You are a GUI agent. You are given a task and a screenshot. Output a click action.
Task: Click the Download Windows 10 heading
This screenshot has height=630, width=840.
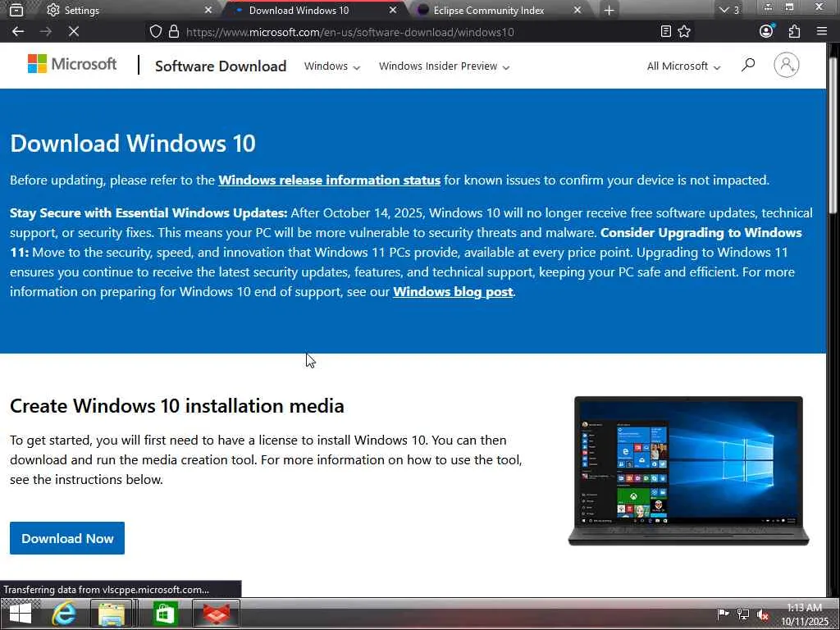point(133,144)
